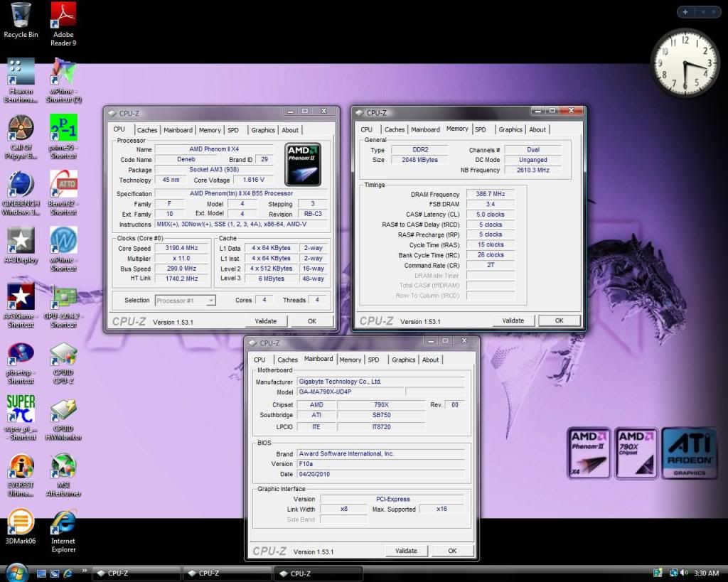Click Validate in the Memory CPU-Z window
Viewport: 728px width, 582px height.
[x=513, y=320]
